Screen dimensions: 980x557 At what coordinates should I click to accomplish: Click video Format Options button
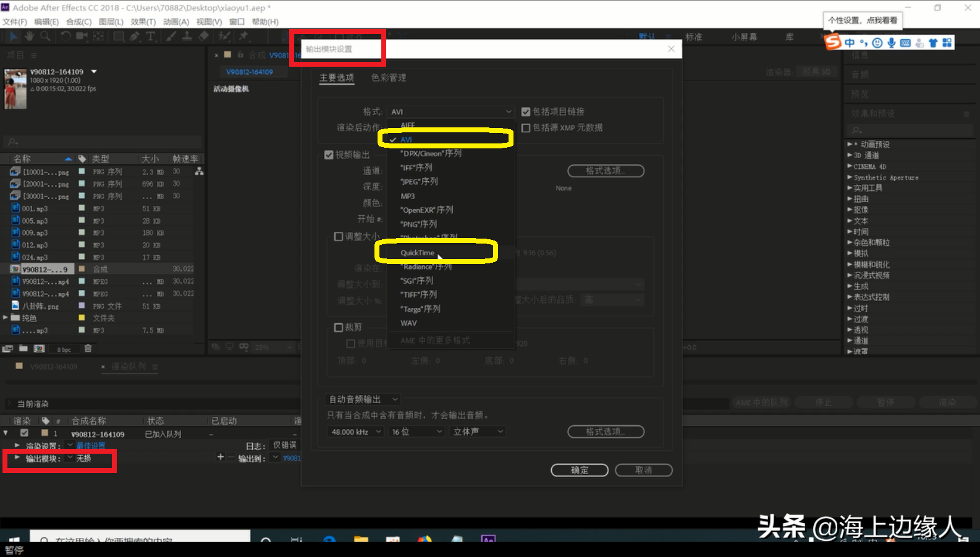606,171
